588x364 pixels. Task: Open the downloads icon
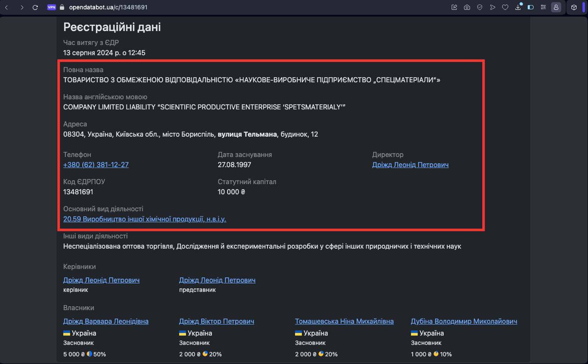point(518,7)
